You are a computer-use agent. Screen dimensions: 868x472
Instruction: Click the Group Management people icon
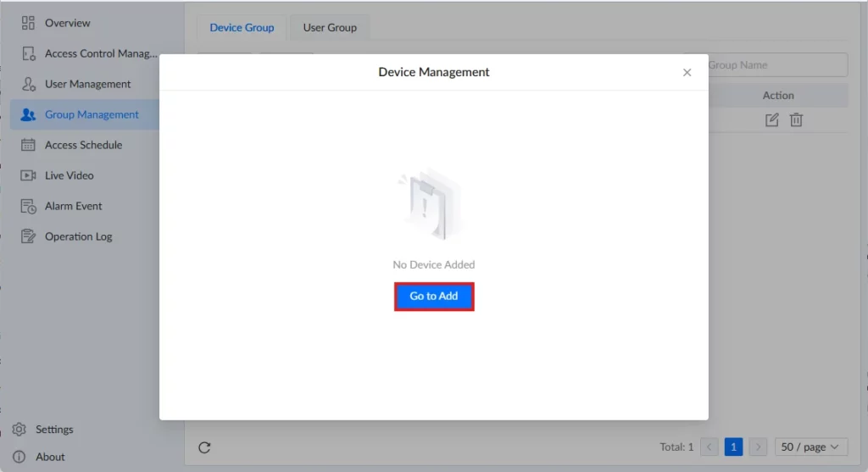[x=28, y=114]
